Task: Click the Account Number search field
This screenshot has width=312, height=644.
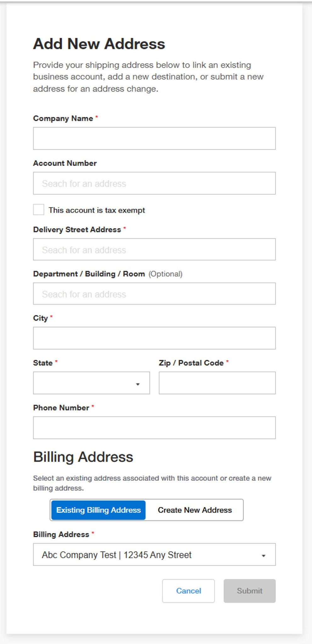Action: click(154, 183)
